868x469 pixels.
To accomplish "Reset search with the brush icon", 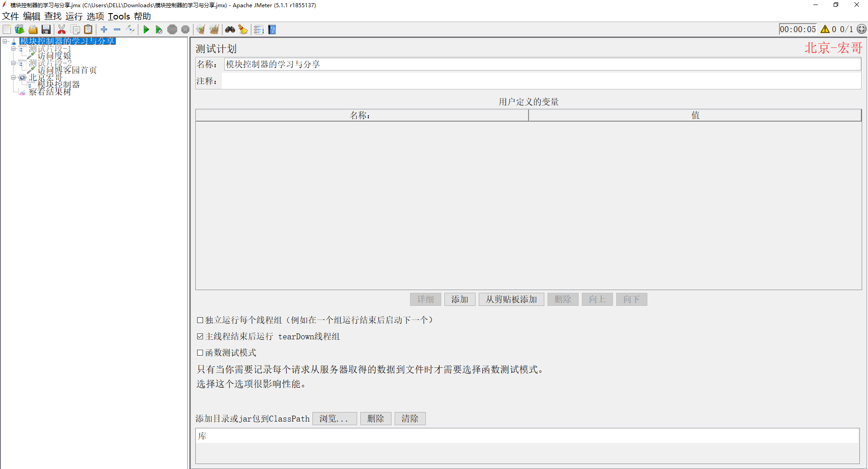I will click(x=243, y=29).
